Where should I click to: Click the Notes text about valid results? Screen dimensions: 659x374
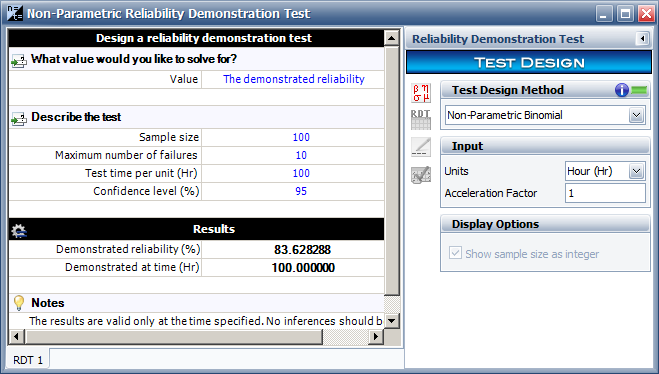coord(206,321)
